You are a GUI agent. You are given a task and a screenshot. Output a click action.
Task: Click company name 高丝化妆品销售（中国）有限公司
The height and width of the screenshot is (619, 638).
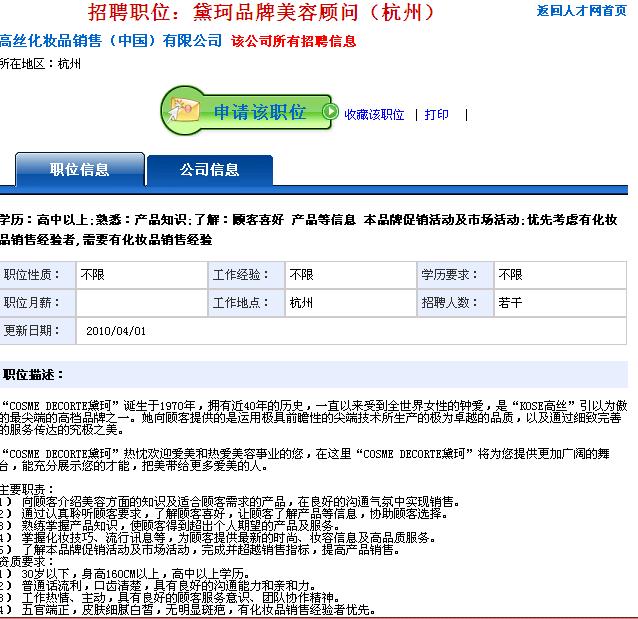point(111,42)
